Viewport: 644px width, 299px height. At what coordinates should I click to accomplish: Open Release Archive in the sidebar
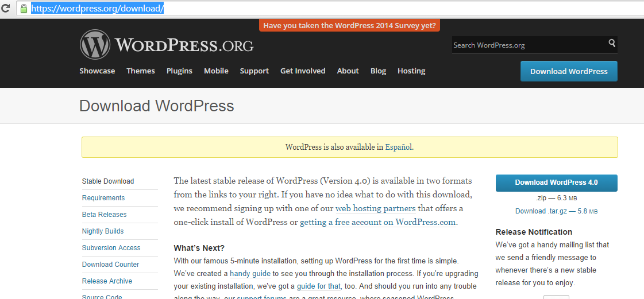pos(107,281)
